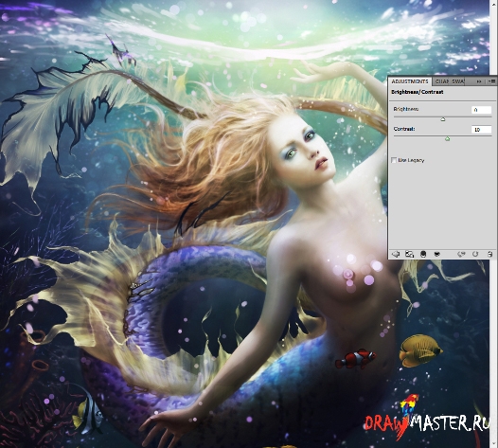
Task: Click the Brightness value field
Action: tap(482, 110)
